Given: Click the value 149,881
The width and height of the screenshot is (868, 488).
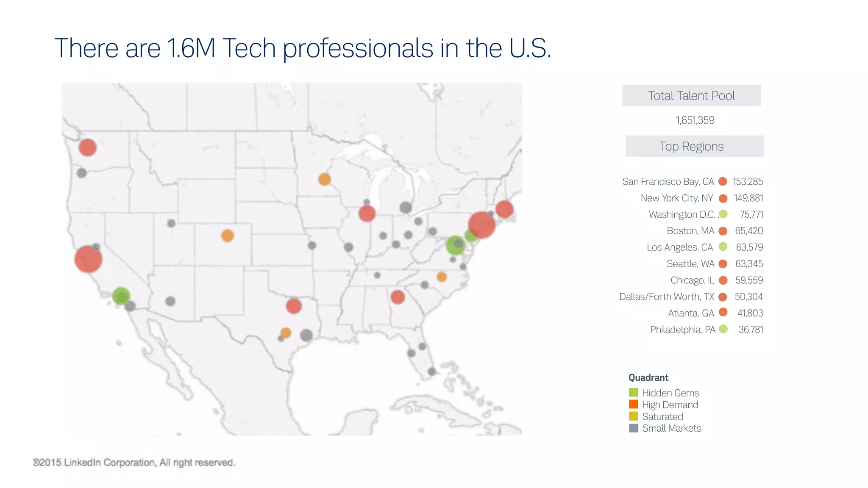Looking at the screenshot, I should (x=748, y=198).
